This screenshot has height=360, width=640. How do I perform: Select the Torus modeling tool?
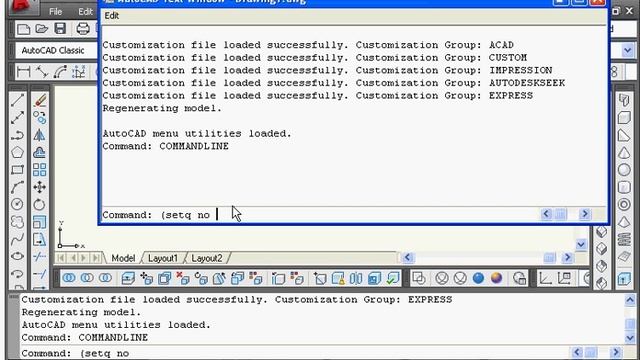(x=624, y=204)
